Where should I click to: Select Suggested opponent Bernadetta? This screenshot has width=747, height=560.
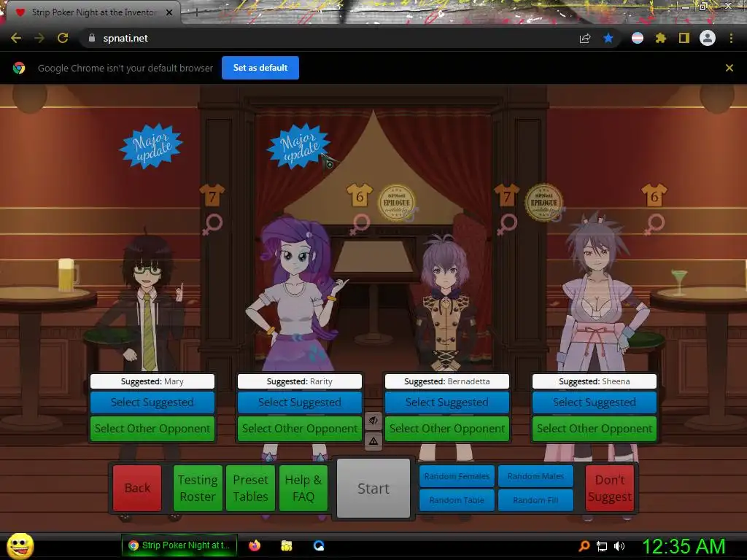[x=447, y=402]
